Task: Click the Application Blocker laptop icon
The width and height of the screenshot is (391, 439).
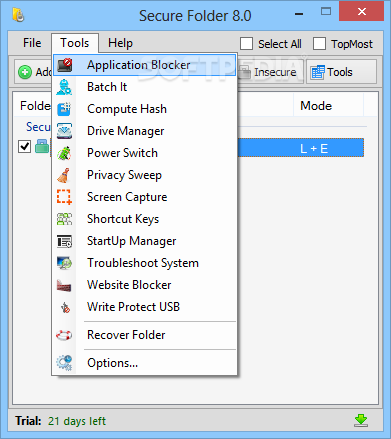Action: point(64,65)
